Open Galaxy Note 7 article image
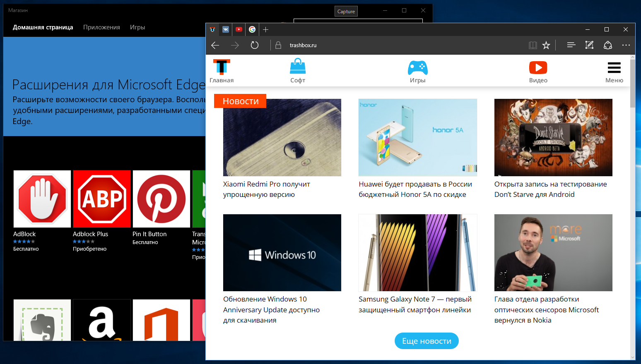641x364 pixels. pyautogui.click(x=418, y=253)
